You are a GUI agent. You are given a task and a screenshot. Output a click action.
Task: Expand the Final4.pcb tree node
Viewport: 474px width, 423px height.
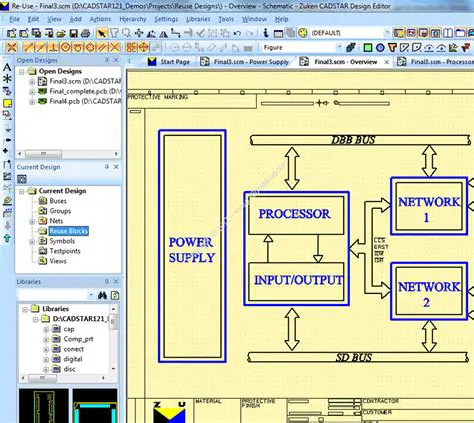click(x=32, y=102)
